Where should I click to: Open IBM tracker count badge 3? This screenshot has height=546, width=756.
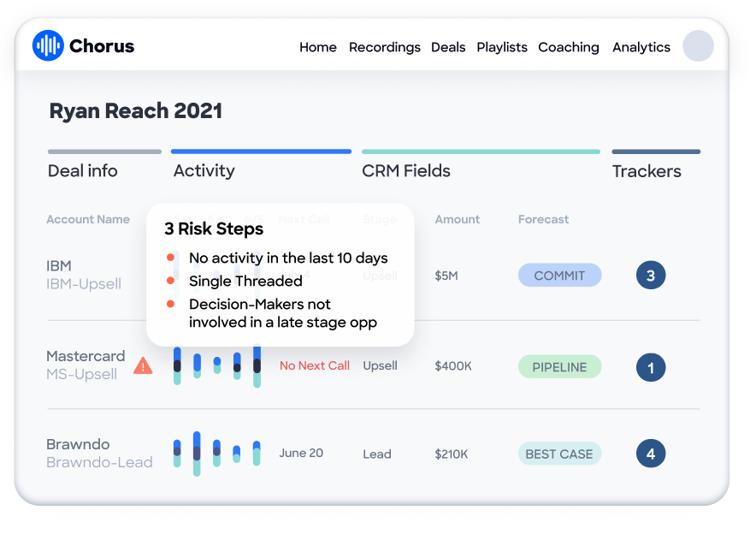651,276
